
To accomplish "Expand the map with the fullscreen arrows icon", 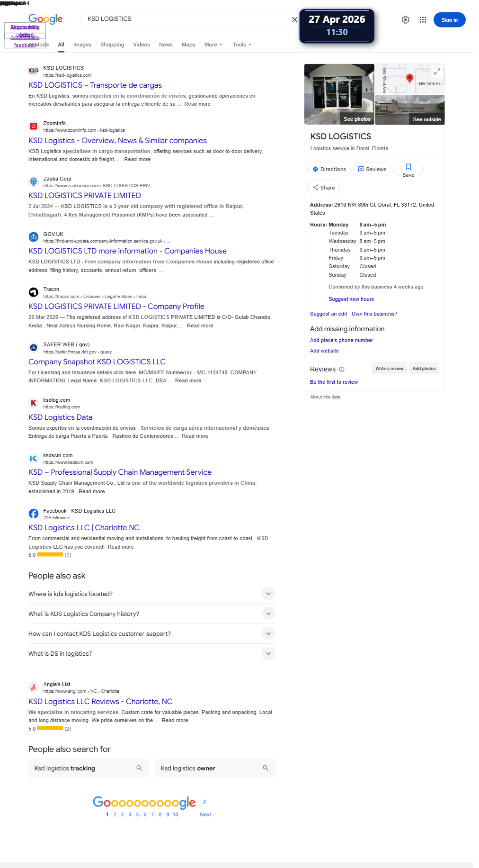I will point(437,72).
